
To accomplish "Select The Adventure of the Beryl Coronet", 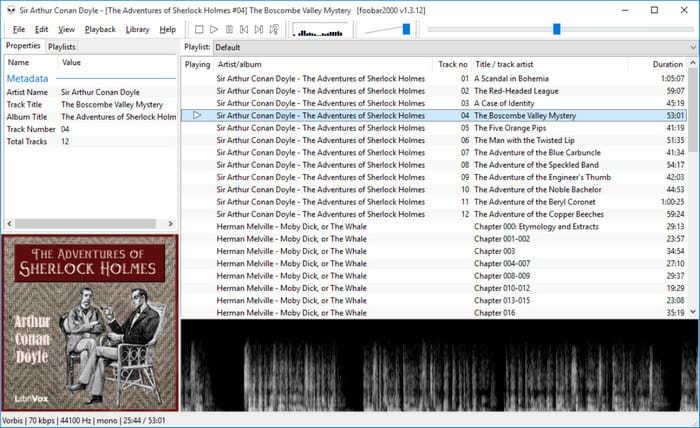I will click(x=433, y=202).
